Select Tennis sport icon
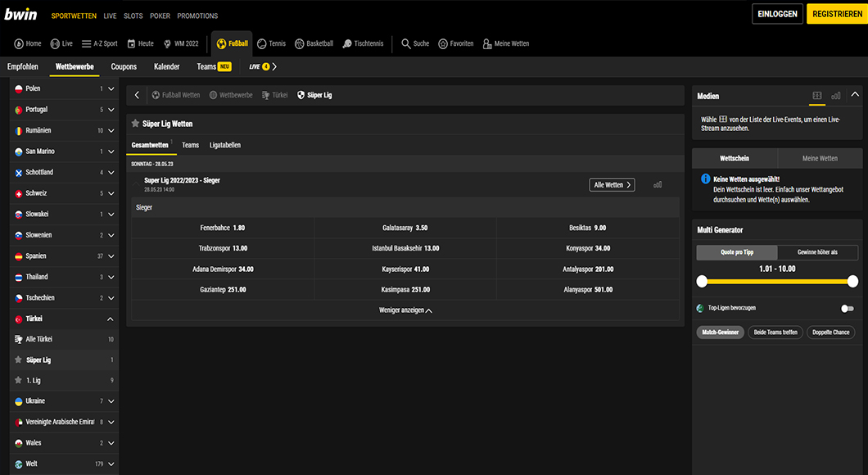The image size is (868, 475). click(x=262, y=43)
